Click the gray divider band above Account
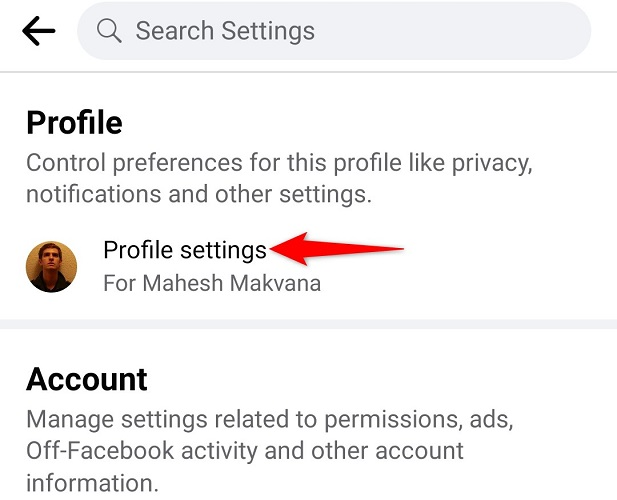 [308, 324]
